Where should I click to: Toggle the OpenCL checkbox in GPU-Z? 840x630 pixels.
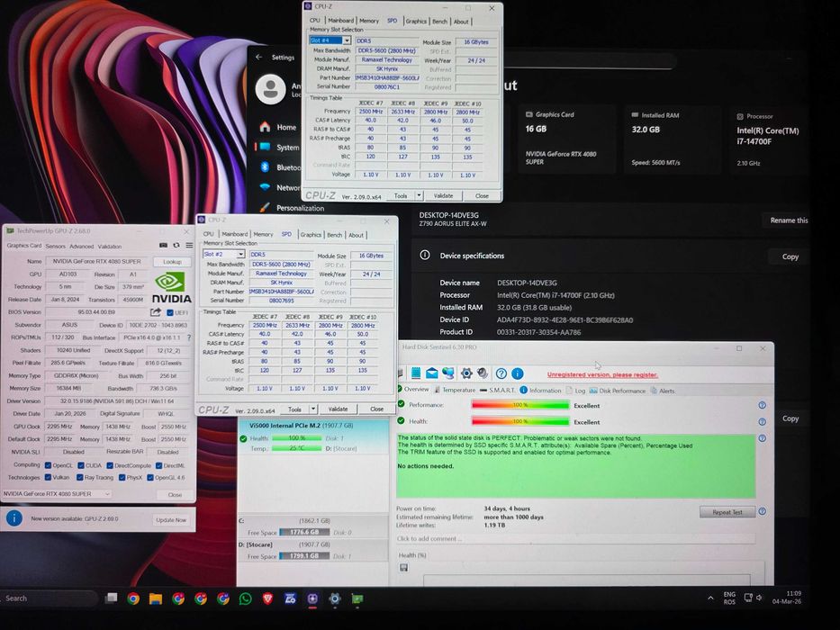tap(49, 465)
